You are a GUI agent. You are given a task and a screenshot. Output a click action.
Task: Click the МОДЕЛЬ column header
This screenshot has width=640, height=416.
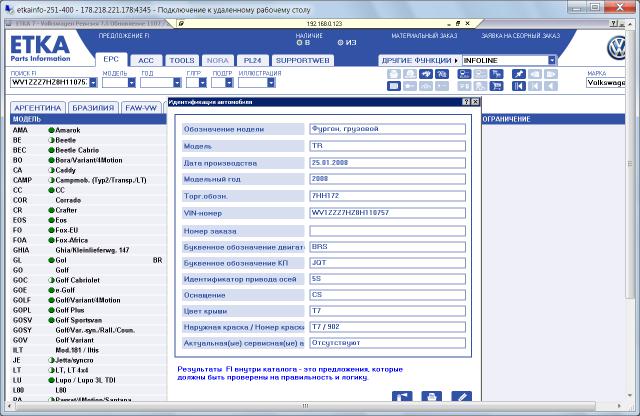click(88, 119)
